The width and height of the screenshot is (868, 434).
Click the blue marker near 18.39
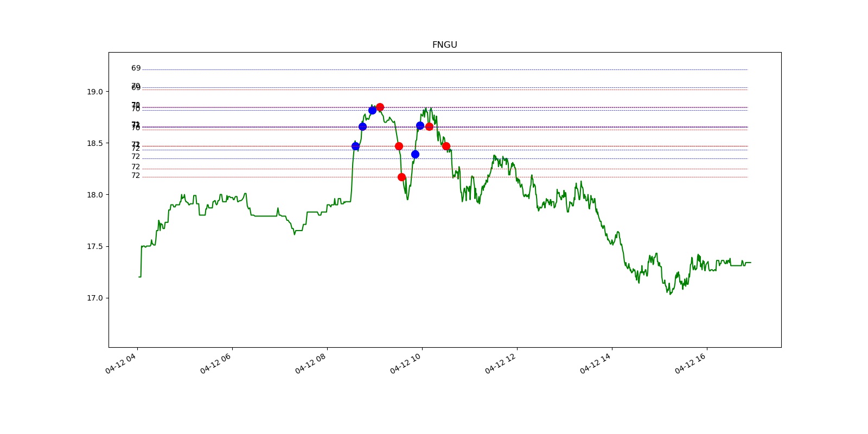[415, 154]
